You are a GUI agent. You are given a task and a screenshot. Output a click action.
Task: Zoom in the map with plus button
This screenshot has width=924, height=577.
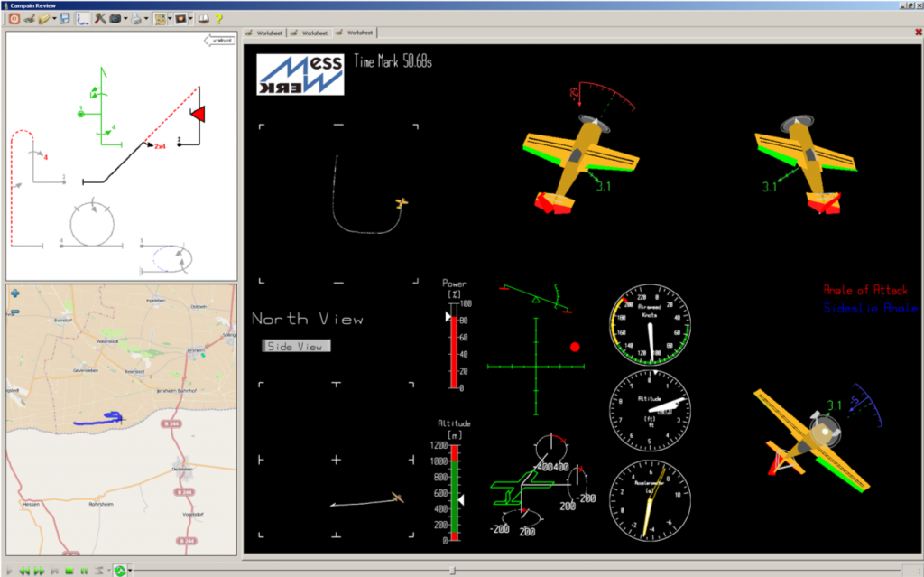pyautogui.click(x=14, y=293)
